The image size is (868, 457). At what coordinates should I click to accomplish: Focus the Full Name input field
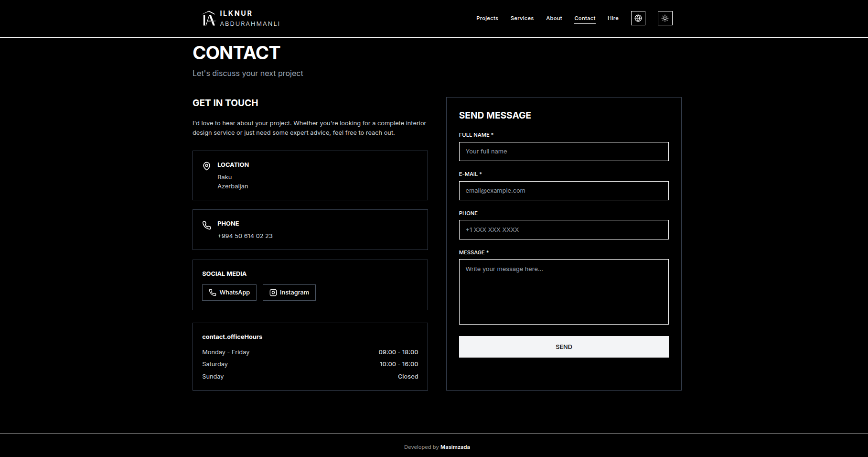[563, 152]
